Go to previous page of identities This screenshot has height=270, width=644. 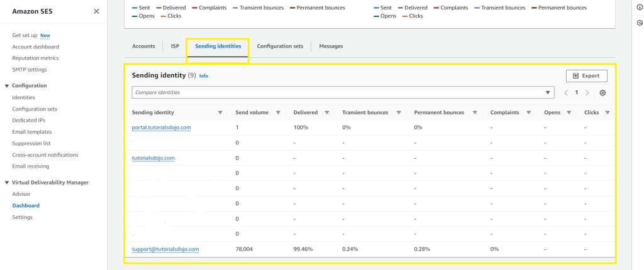pyautogui.click(x=566, y=93)
